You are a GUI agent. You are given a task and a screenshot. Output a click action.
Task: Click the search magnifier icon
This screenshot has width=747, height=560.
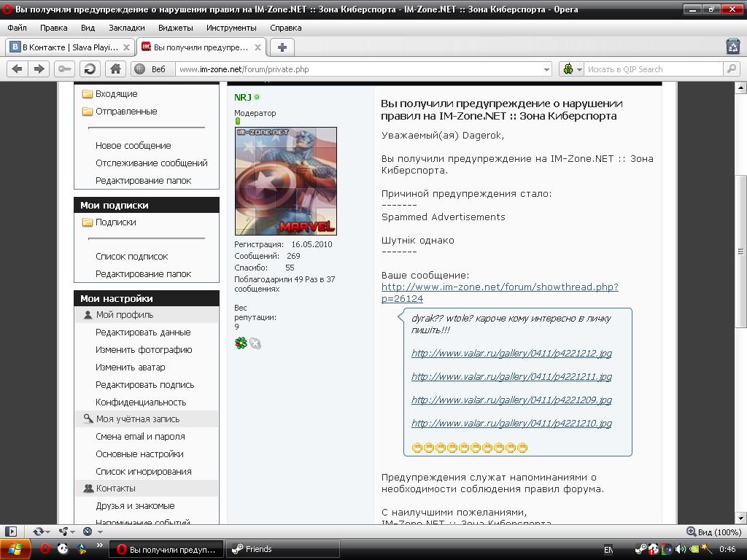[x=731, y=69]
